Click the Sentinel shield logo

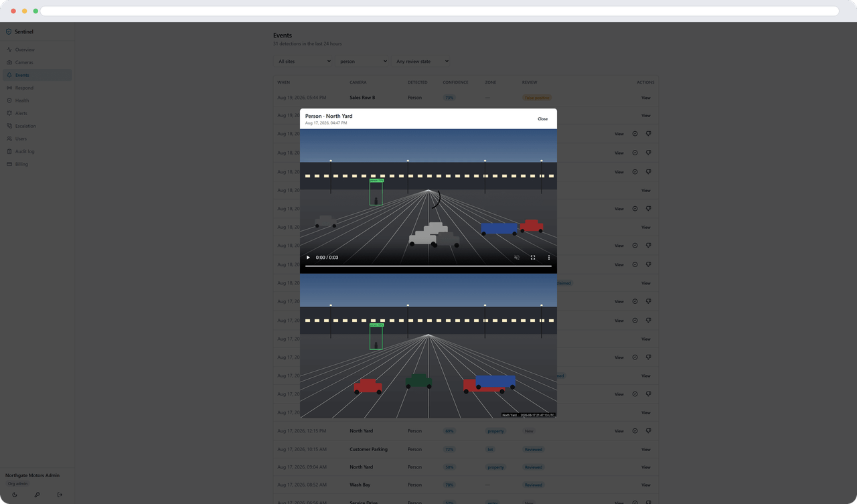coord(9,31)
